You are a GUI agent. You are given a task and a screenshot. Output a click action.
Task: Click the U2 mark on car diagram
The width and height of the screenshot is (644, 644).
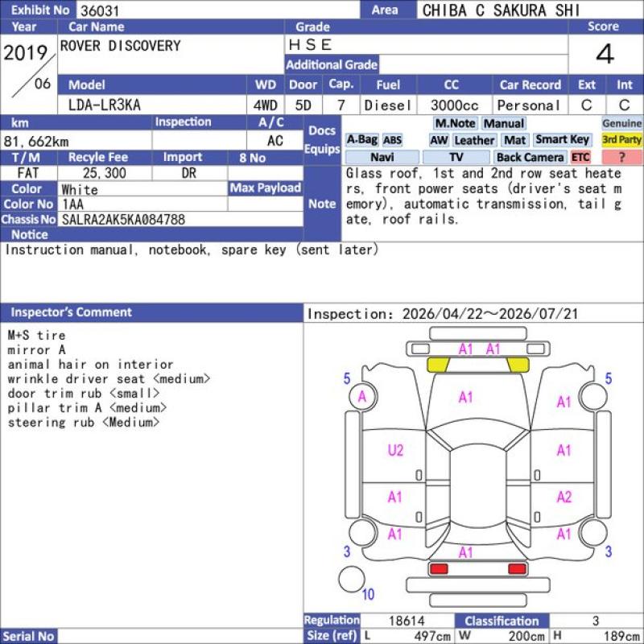pos(395,451)
